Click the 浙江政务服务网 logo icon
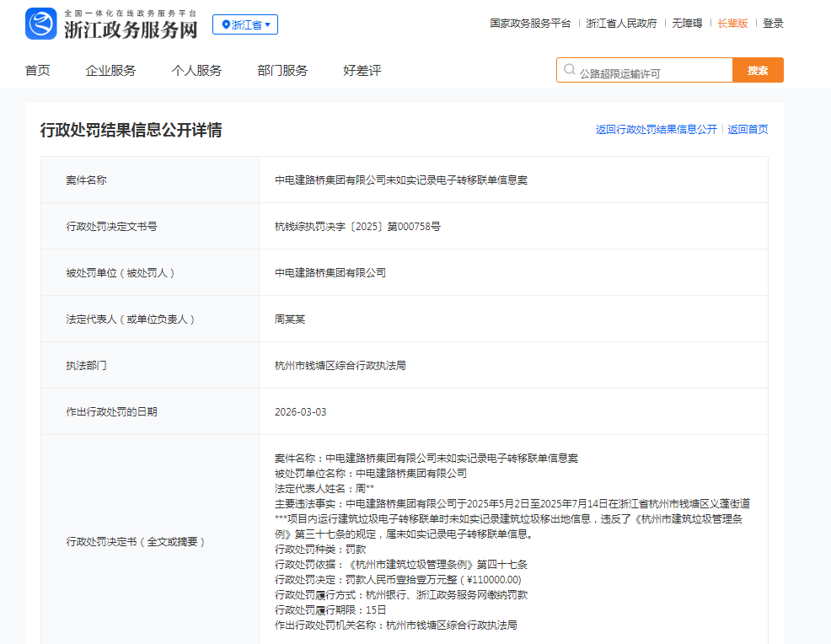Viewport: 831px width, 644px height. pyautogui.click(x=41, y=24)
